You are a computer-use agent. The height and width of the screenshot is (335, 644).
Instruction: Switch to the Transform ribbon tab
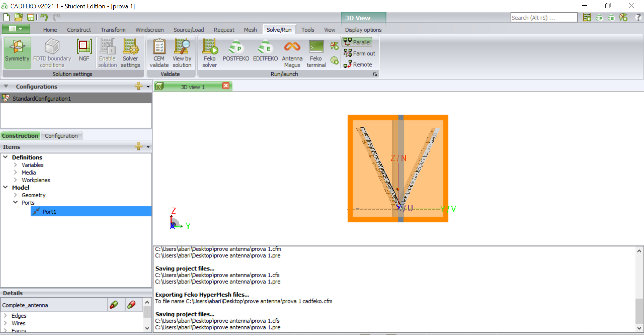pos(113,30)
